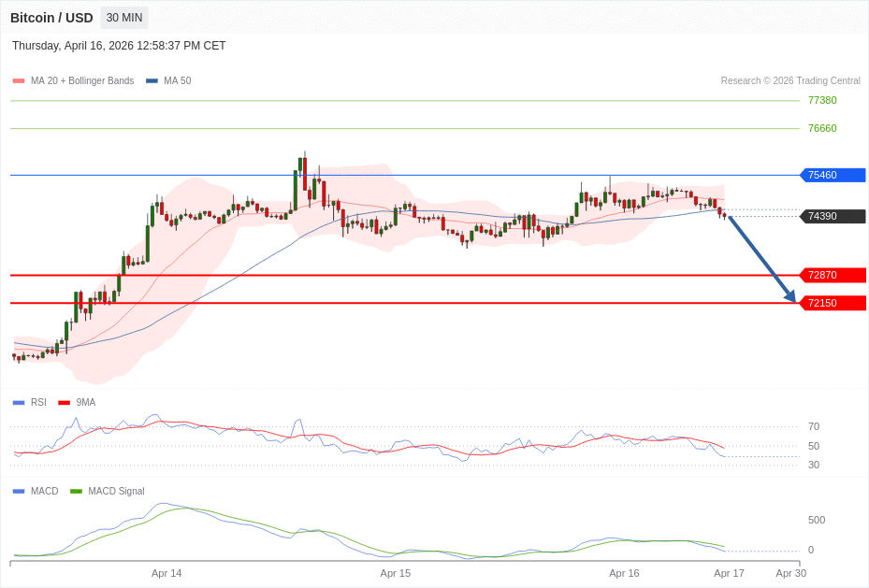This screenshot has width=869, height=588.
Task: Click the 77380 resistance level label
Action: coord(822,100)
